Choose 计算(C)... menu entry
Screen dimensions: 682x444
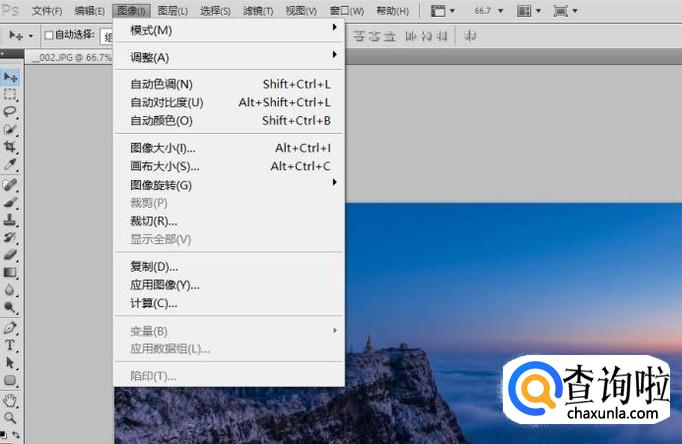pos(229,303)
